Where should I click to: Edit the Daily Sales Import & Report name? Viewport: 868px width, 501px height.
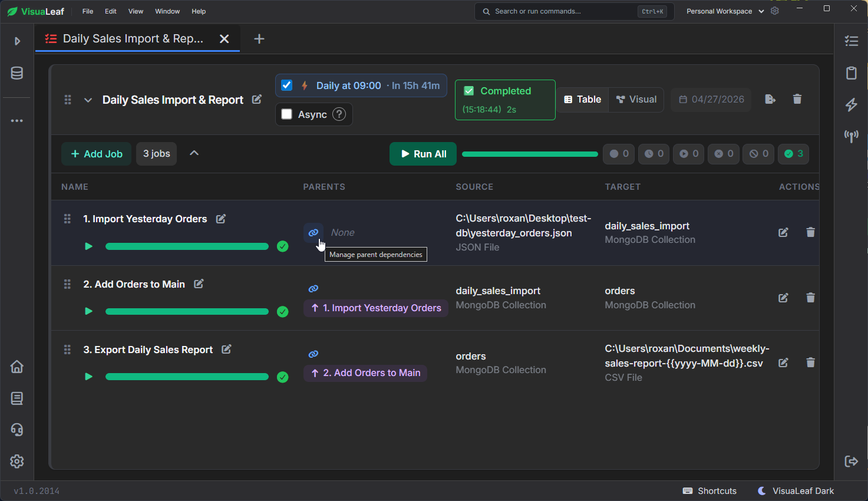pyautogui.click(x=257, y=100)
